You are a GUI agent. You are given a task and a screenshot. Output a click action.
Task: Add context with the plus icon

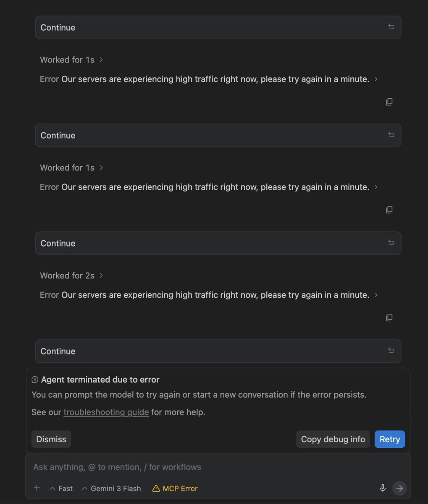pyautogui.click(x=37, y=488)
